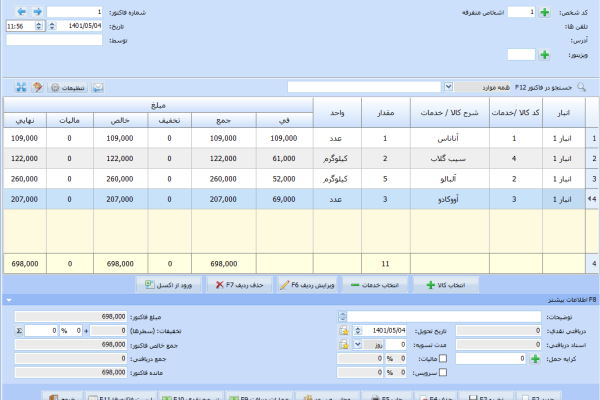Click the 61,000 price cell

tap(284, 158)
